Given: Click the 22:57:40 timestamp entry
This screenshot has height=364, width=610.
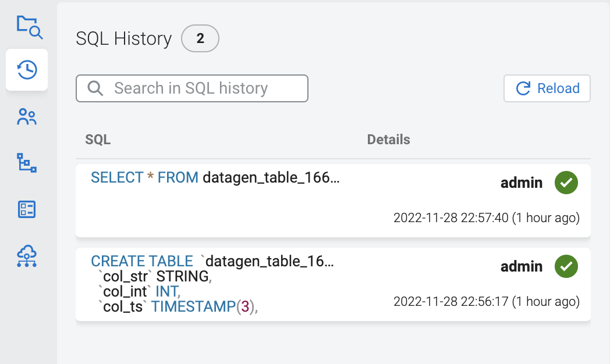Looking at the screenshot, I should [486, 218].
